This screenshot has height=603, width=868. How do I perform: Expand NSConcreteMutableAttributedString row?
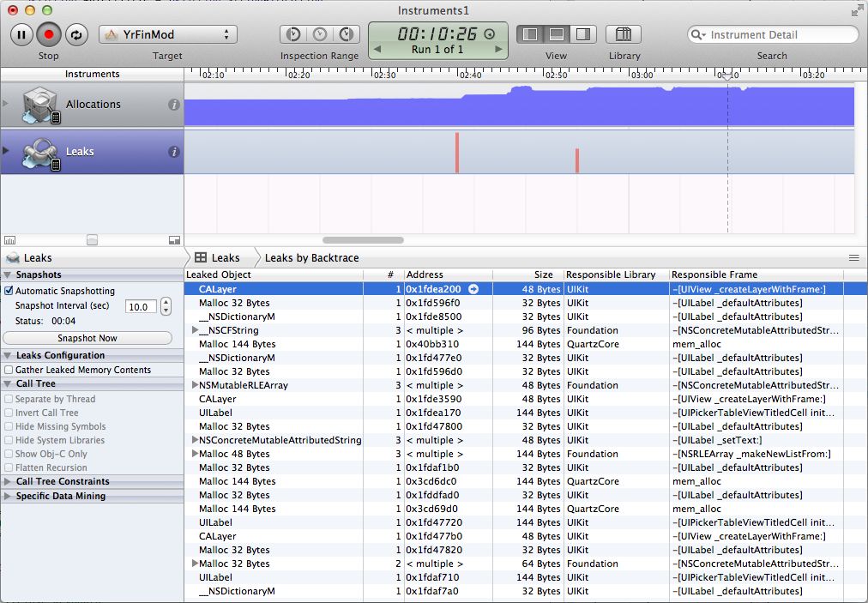[x=195, y=440]
